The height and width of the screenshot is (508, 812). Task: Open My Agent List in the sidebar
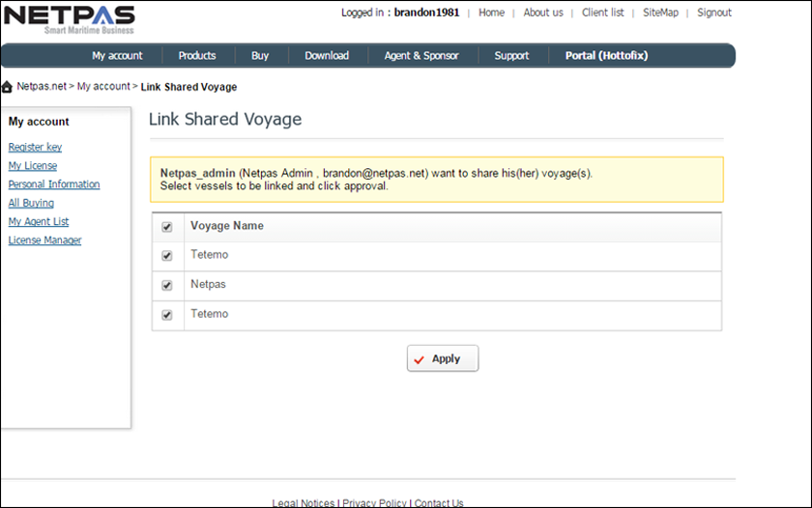(x=39, y=221)
